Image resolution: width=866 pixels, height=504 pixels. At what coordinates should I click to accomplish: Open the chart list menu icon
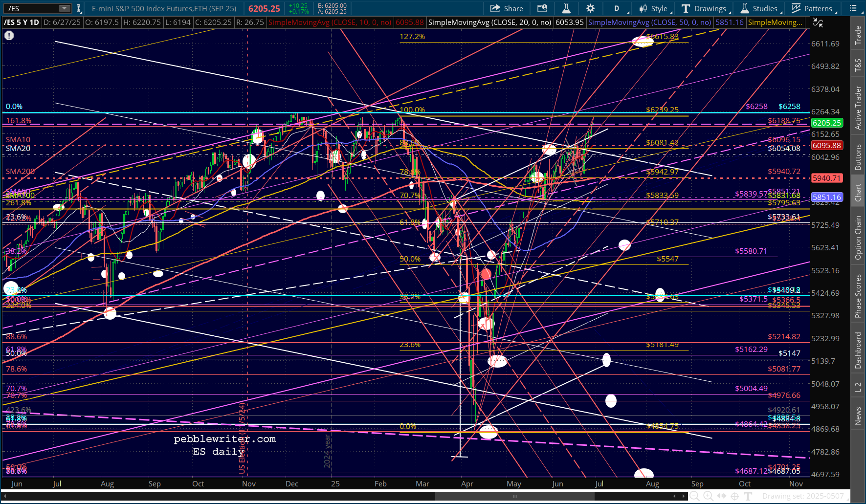coord(853,8)
